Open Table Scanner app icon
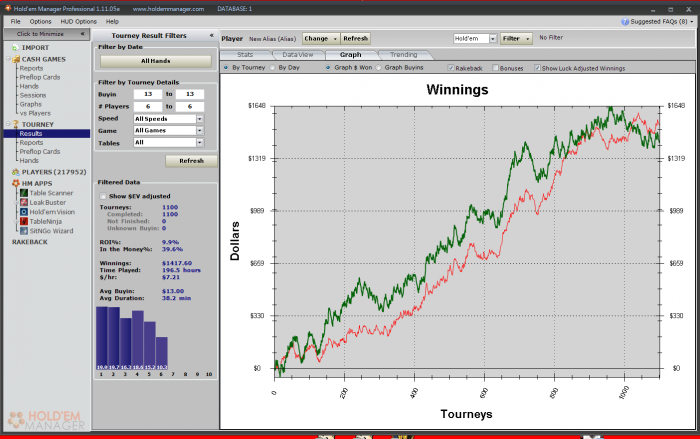This screenshot has height=439, width=700. (x=24, y=193)
